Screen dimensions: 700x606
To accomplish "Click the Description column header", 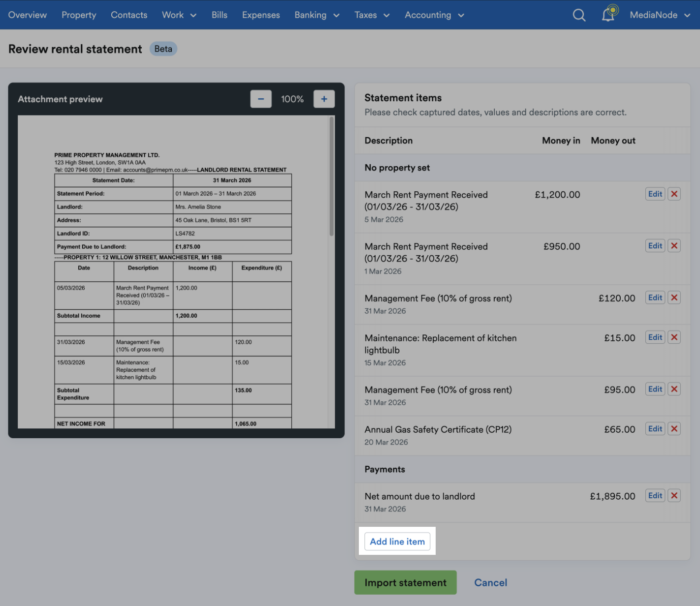I will (x=389, y=141).
